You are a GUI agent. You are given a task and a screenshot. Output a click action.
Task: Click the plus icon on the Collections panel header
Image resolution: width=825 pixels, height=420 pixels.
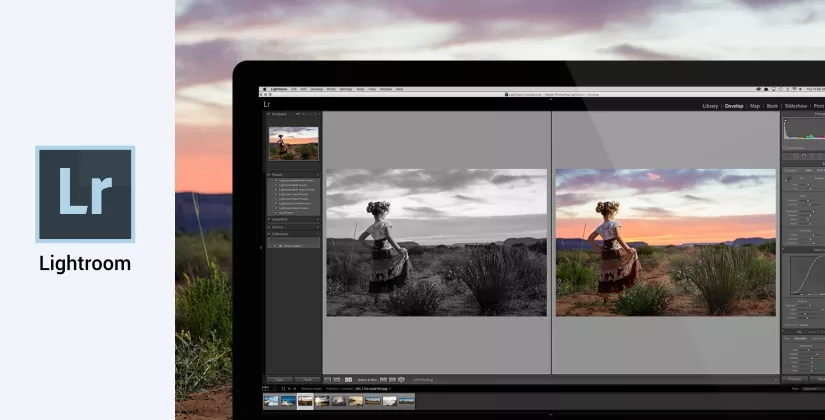(x=316, y=235)
